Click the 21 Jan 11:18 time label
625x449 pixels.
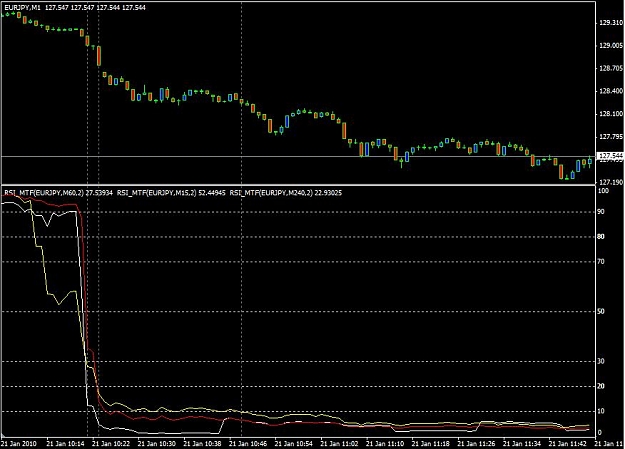click(431, 443)
